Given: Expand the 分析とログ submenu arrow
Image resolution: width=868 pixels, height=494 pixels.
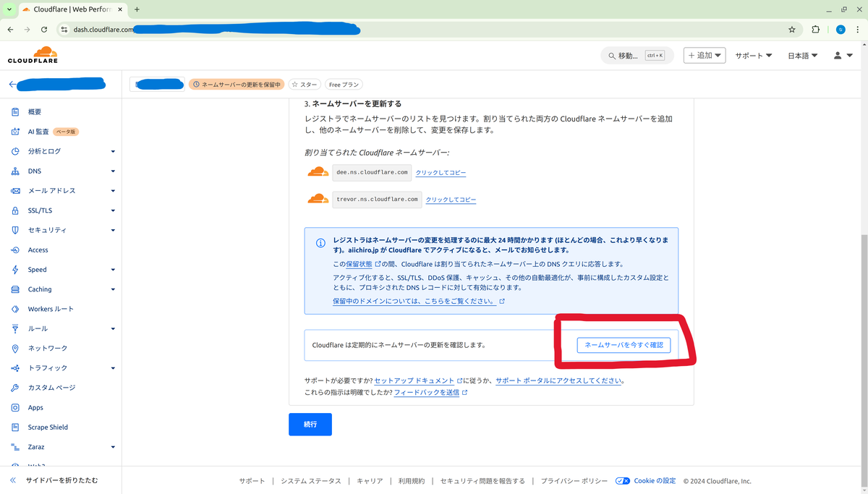Looking at the screenshot, I should point(113,152).
